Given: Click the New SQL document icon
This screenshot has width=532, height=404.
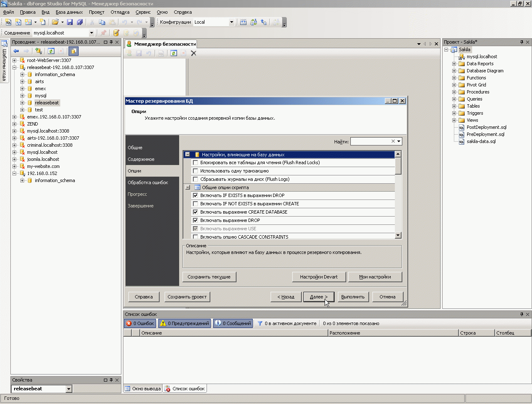Looking at the screenshot, I should point(8,22).
